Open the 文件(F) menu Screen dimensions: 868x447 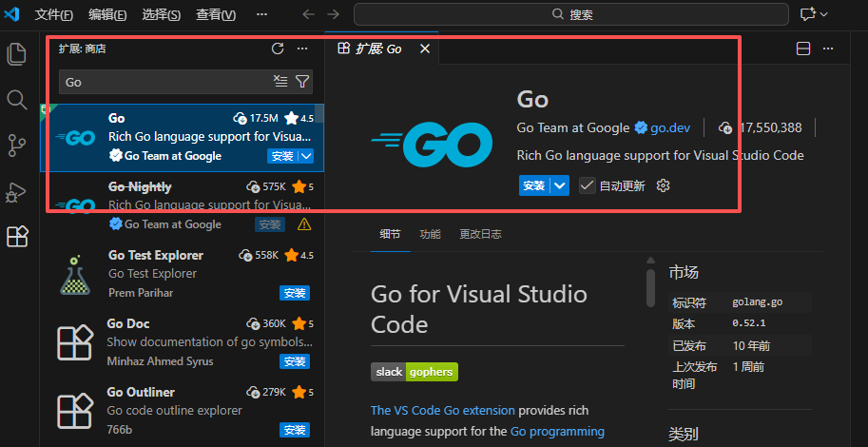53,14
